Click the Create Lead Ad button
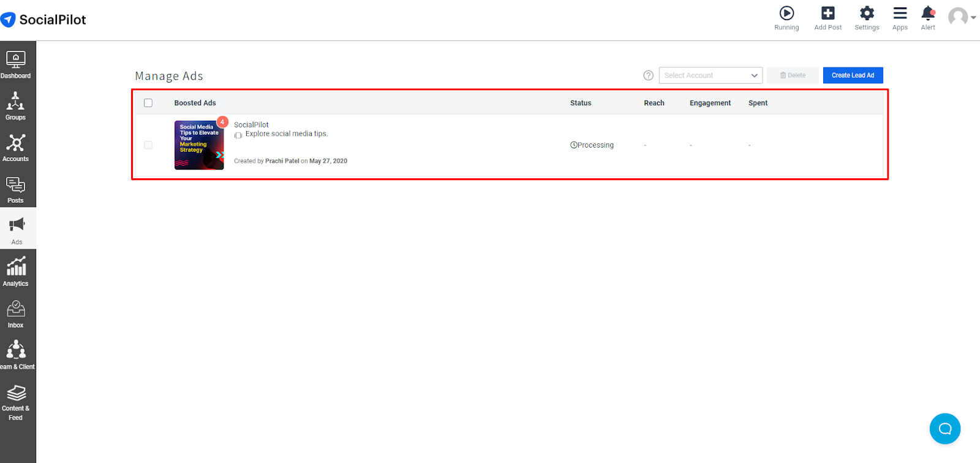 853,75
